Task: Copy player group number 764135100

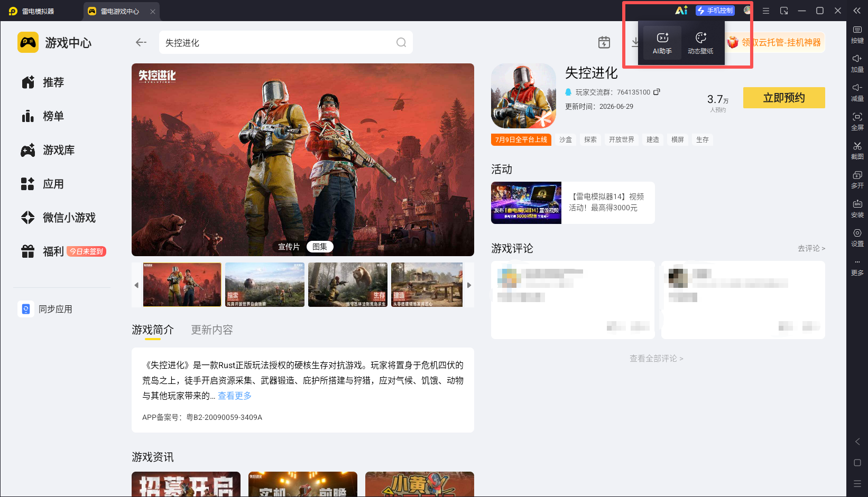Action: pyautogui.click(x=657, y=92)
